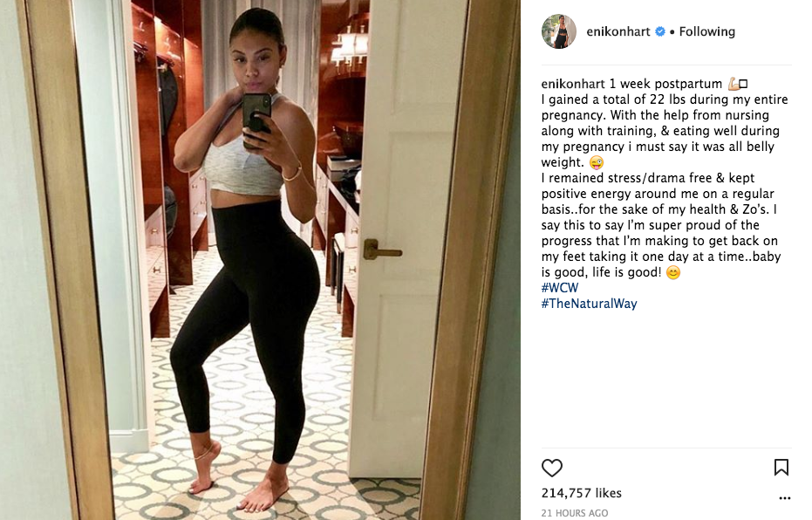Like the post with the heart icon
The width and height of the screenshot is (812, 520).
pyautogui.click(x=551, y=468)
